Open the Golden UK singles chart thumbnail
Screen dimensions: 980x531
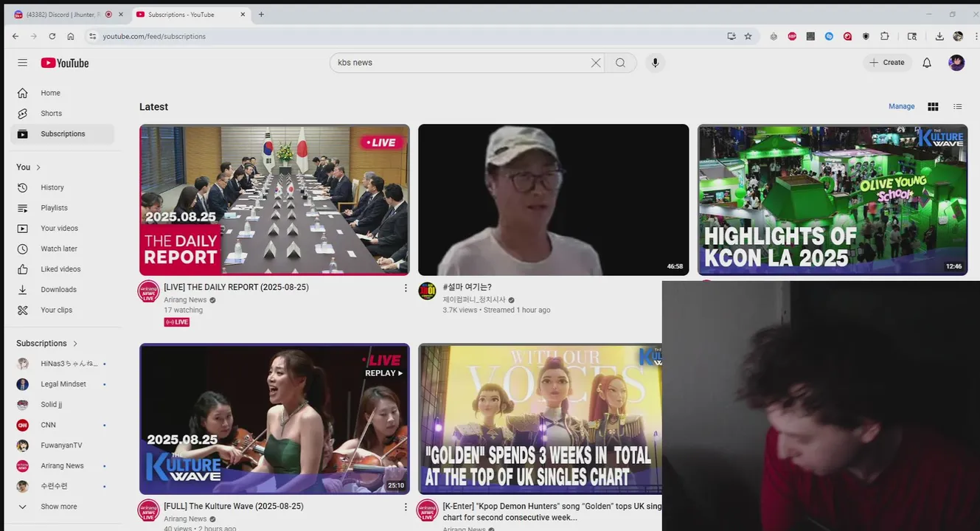[x=540, y=419]
